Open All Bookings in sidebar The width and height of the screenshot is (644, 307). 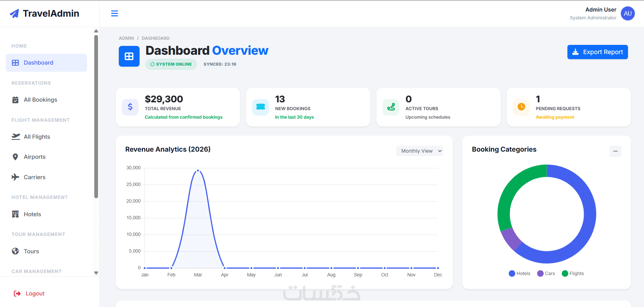point(40,100)
